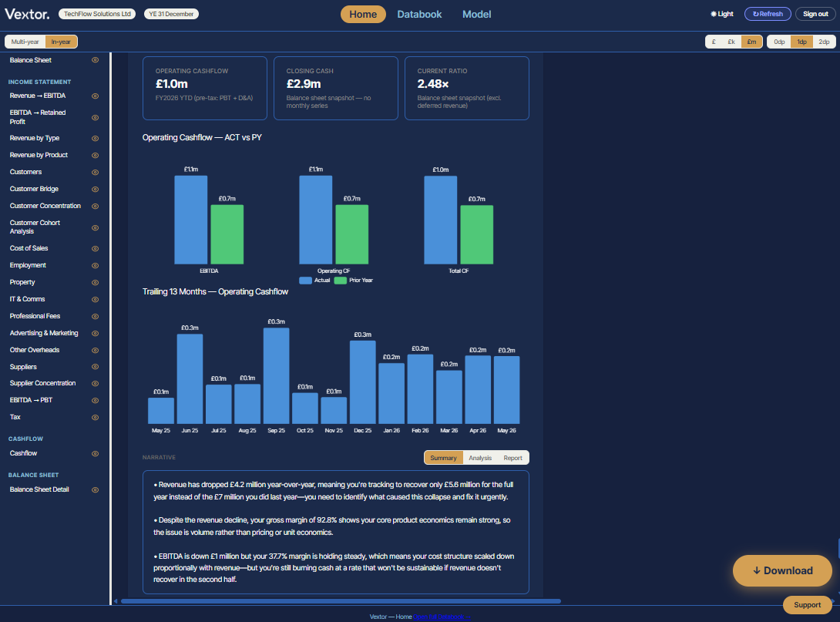840x622 pixels.
Task: Click the Sep 25 bar in trailing chart
Action: point(277,375)
